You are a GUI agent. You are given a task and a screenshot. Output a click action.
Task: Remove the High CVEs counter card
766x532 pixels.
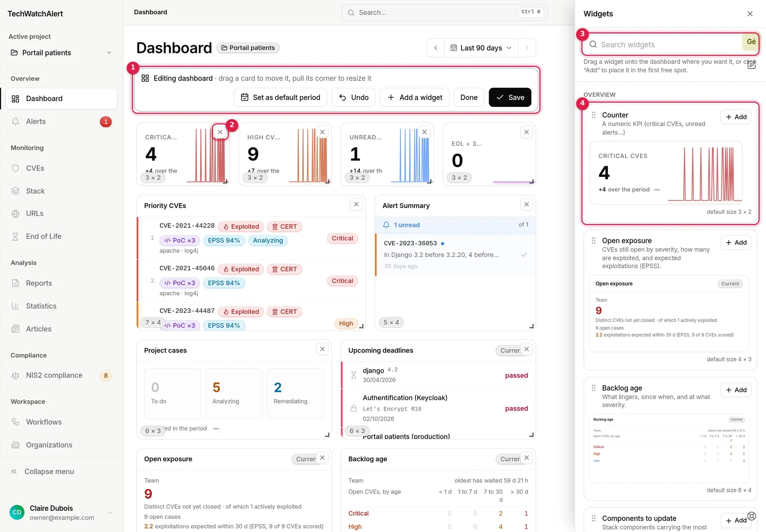[x=322, y=132]
